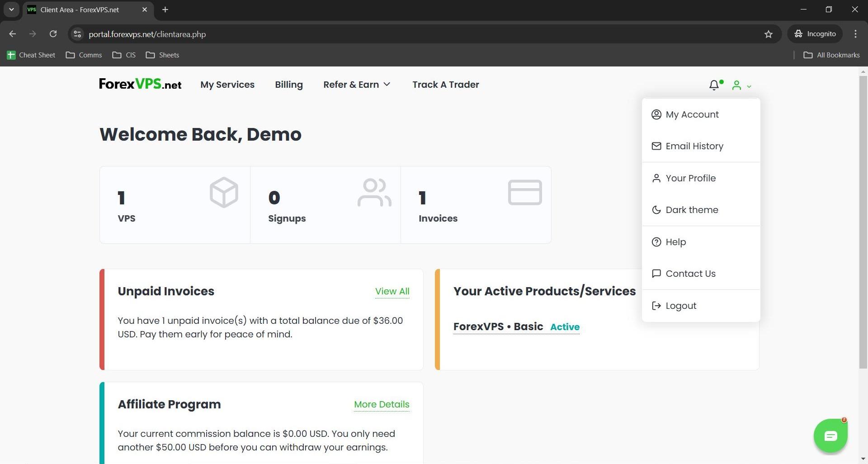Open More Details for Affiliate Program
This screenshot has width=868, height=464.
pos(382,405)
